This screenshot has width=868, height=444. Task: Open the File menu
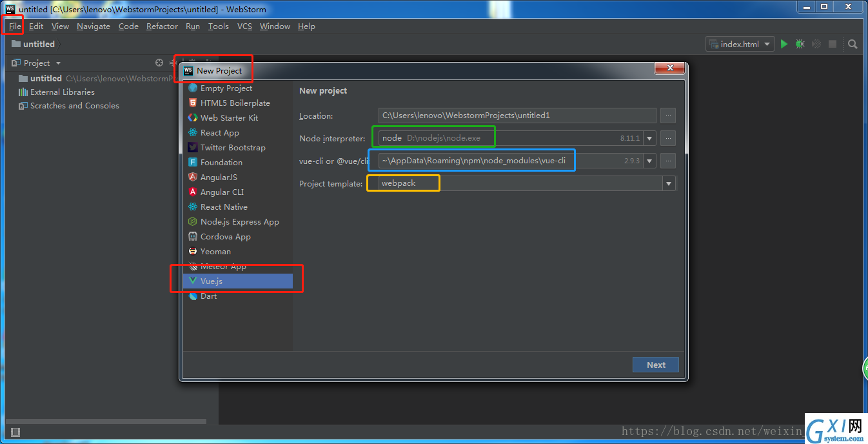[x=15, y=26]
